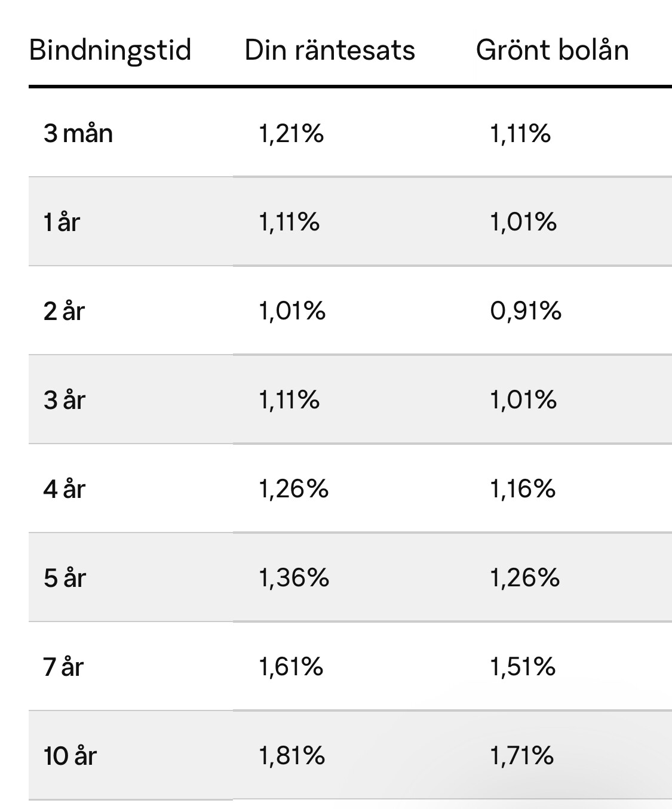This screenshot has height=809, width=672.
Task: Click Grönt bolån rate for 3 år
Action: click(523, 400)
